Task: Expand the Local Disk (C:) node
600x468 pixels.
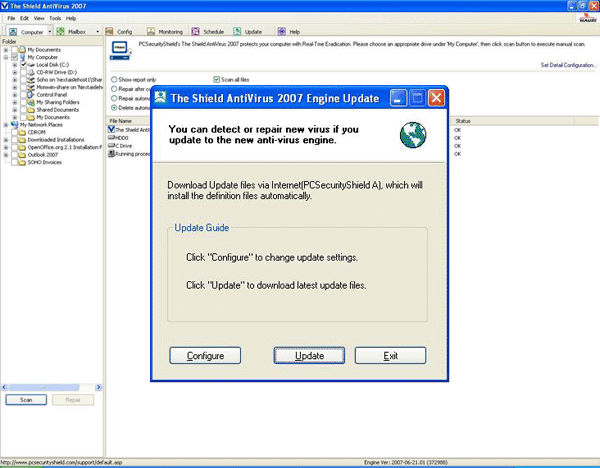Action: tap(15, 65)
